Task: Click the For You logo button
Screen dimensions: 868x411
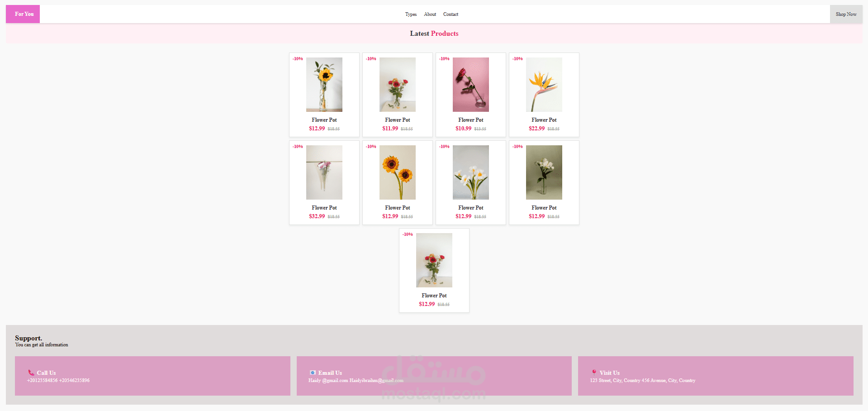Action: coord(22,14)
